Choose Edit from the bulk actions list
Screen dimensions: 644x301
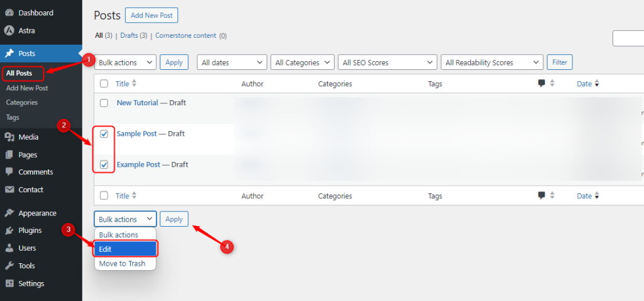[125, 249]
